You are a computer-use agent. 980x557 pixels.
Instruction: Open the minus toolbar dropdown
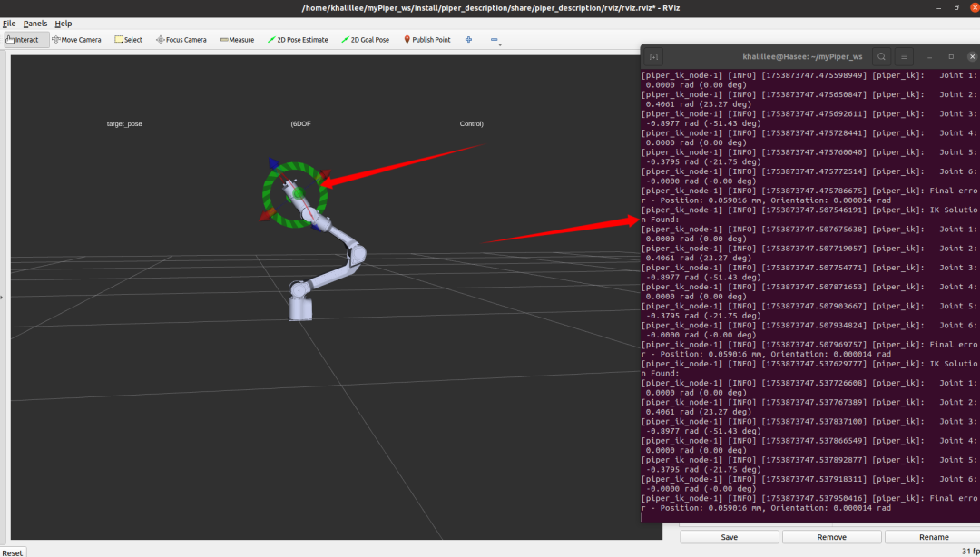pos(495,40)
